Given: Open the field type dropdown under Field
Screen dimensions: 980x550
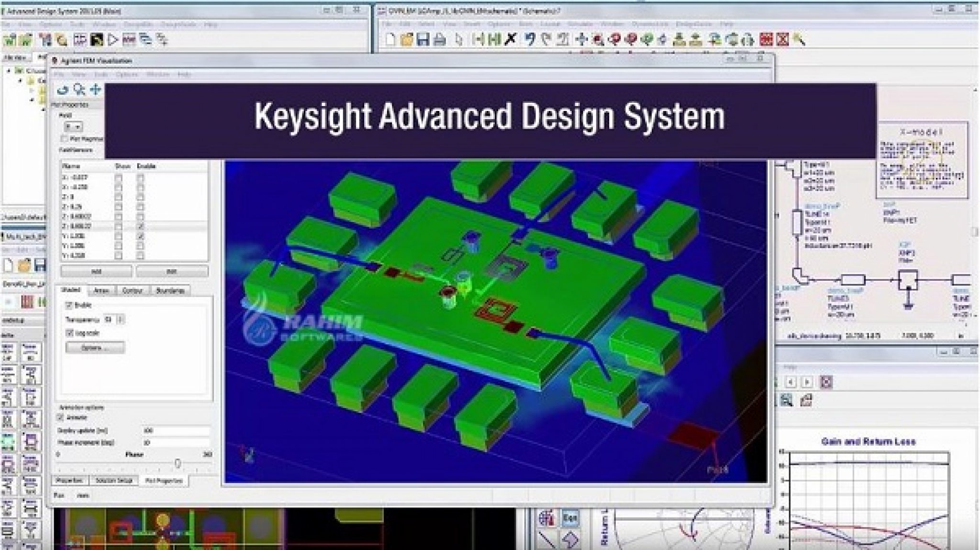Looking at the screenshot, I should coord(74,127).
